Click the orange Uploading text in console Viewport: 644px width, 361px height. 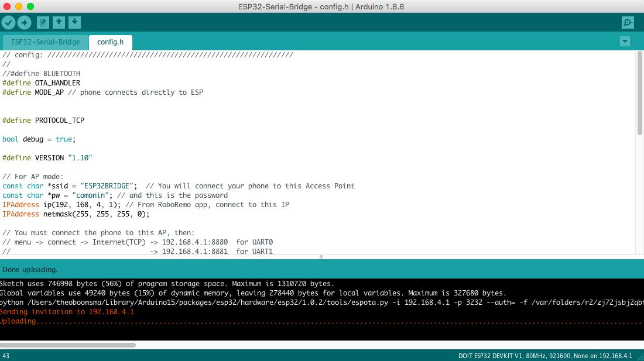(x=18, y=321)
